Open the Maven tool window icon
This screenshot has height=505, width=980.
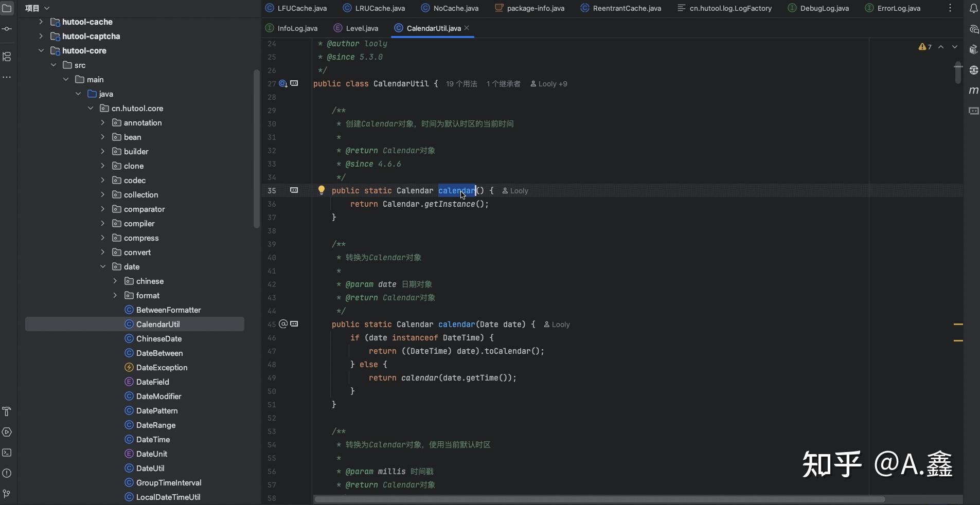click(973, 91)
